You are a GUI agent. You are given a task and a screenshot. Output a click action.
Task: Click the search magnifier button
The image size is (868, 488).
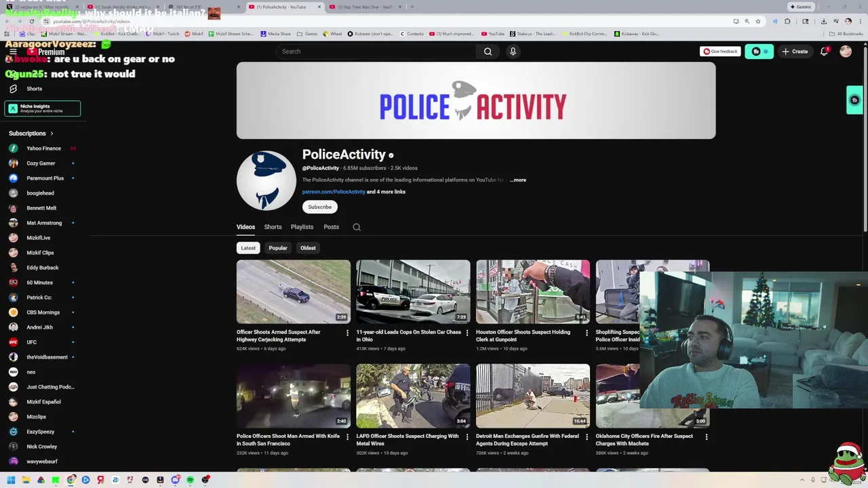pyautogui.click(x=488, y=52)
